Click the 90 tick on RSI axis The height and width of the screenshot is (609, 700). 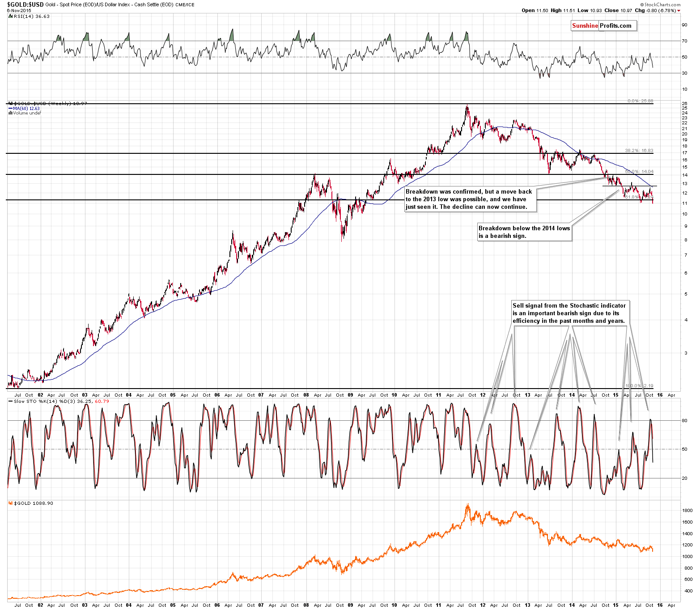[x=684, y=25]
